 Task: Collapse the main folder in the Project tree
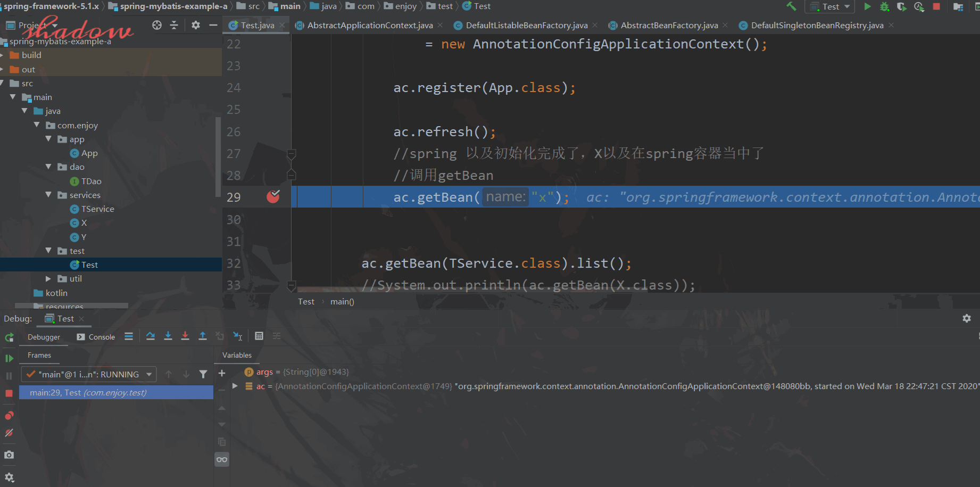click(x=13, y=97)
